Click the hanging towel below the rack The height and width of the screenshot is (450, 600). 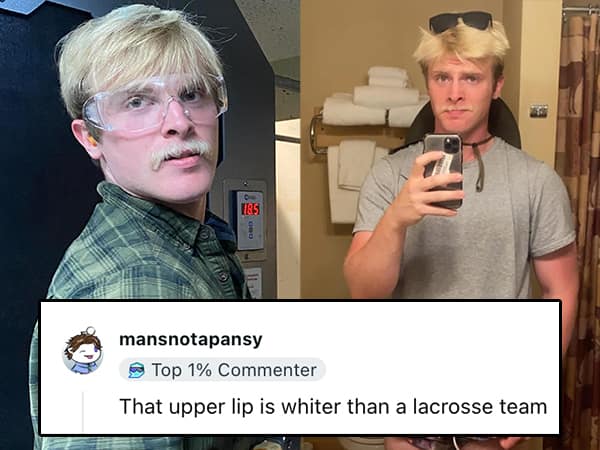click(x=353, y=181)
